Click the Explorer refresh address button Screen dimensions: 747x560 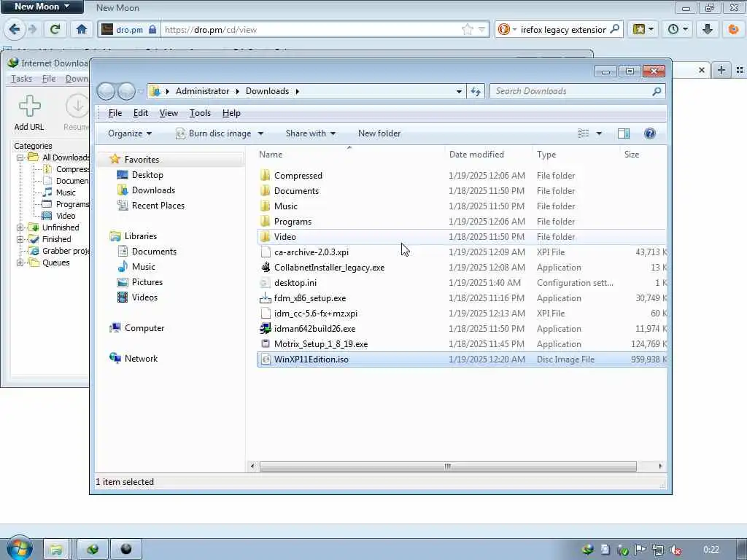point(476,91)
